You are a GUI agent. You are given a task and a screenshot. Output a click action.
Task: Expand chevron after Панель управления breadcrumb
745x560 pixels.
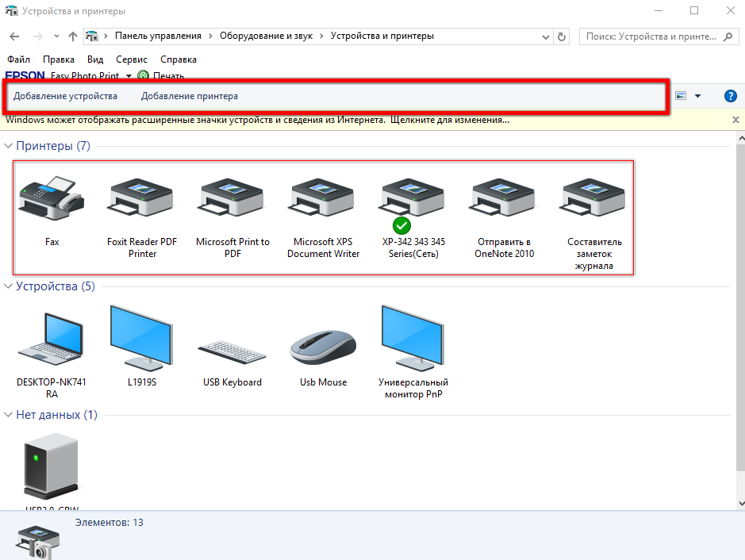click(210, 36)
